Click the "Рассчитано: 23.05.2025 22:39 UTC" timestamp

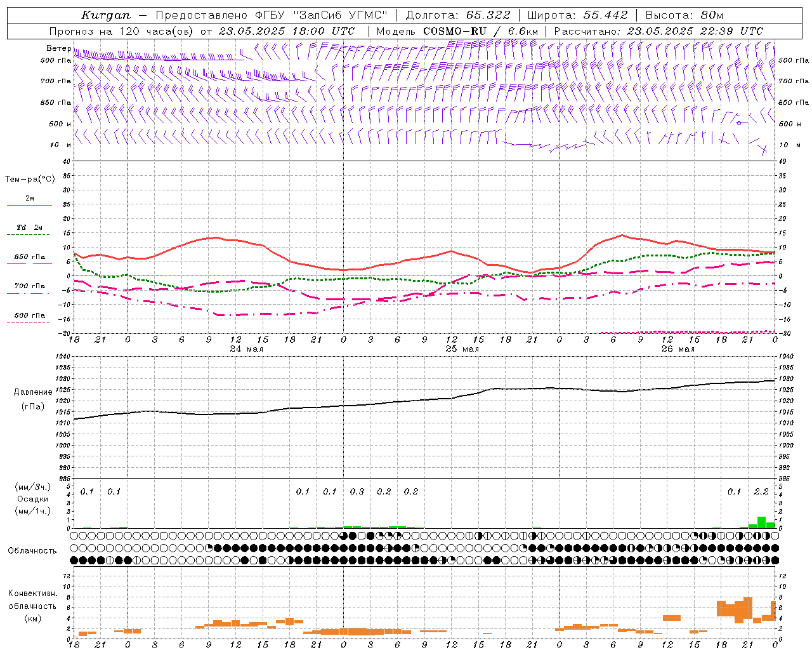click(658, 31)
